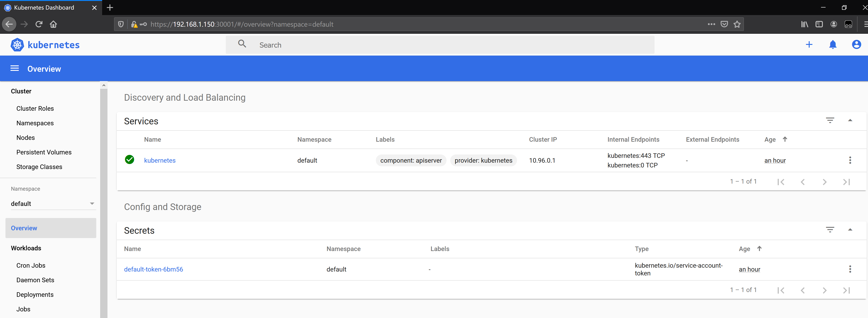The height and width of the screenshot is (318, 868).
Task: Click the browser home icon
Action: click(53, 24)
